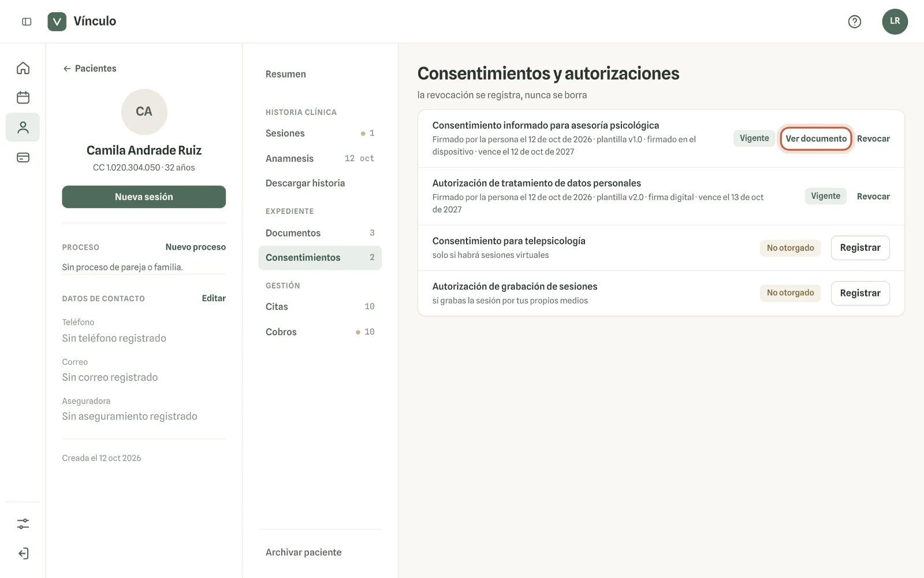Image resolution: width=924 pixels, height=578 pixels.
Task: Register autorización de grabación de sesiones
Action: pos(860,293)
